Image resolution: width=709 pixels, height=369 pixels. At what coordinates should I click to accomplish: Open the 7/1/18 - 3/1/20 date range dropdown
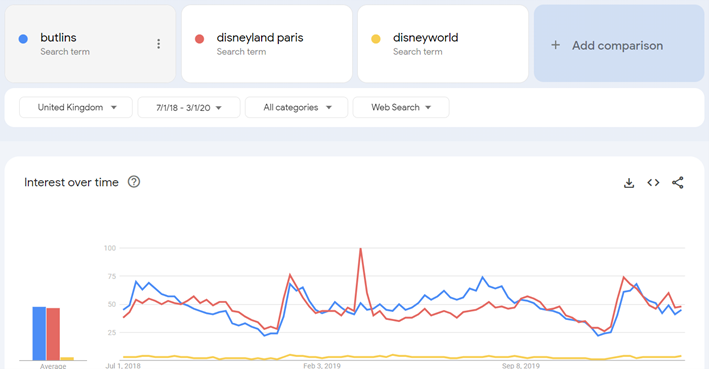click(189, 107)
